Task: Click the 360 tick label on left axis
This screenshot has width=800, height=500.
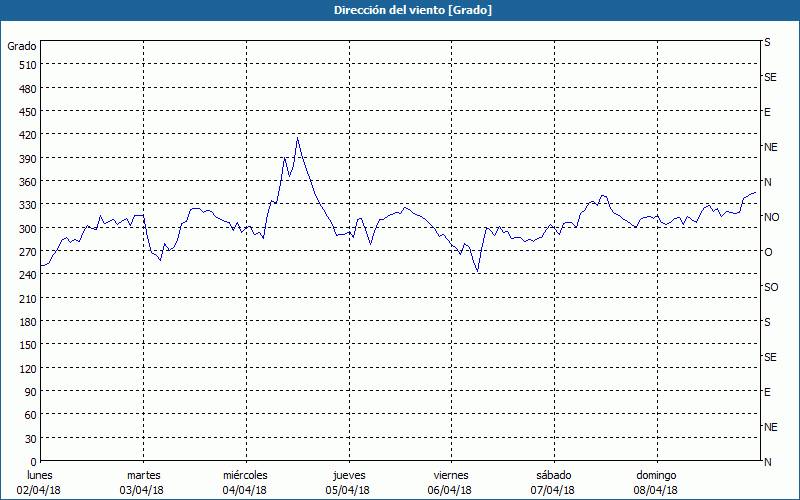Action: [x=26, y=182]
